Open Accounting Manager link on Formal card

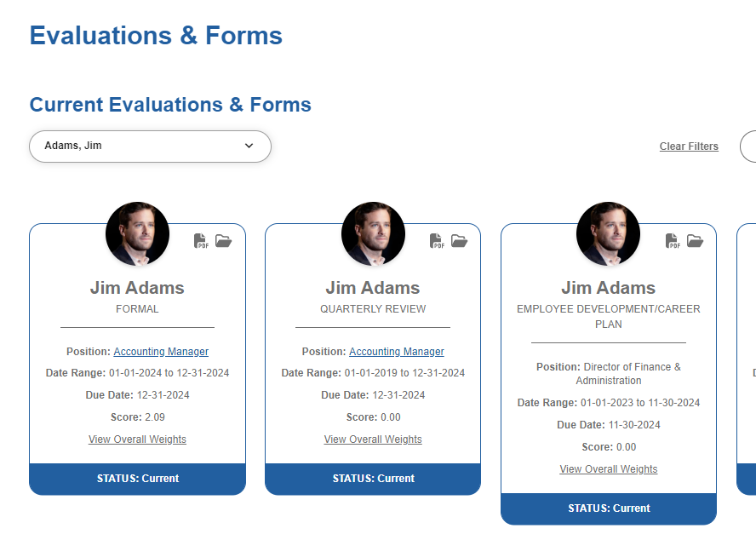coord(161,352)
